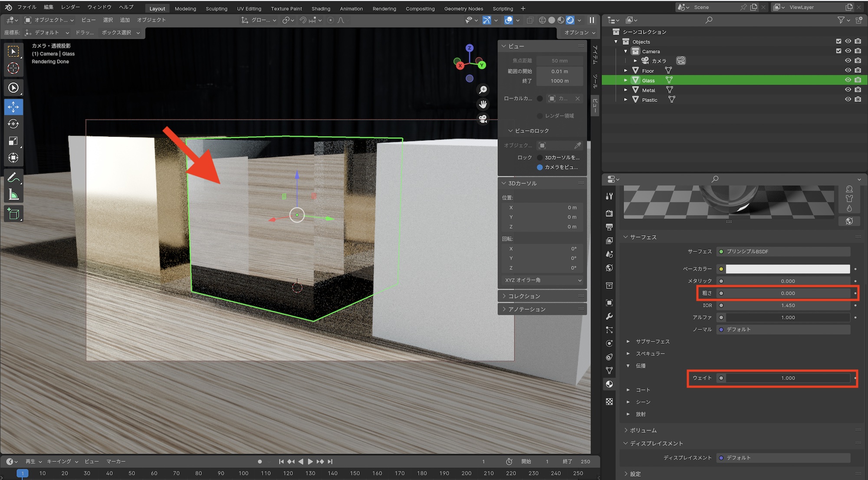Switch to the Shading workspace tab
Image resolution: width=868 pixels, height=480 pixels.
coord(321,9)
